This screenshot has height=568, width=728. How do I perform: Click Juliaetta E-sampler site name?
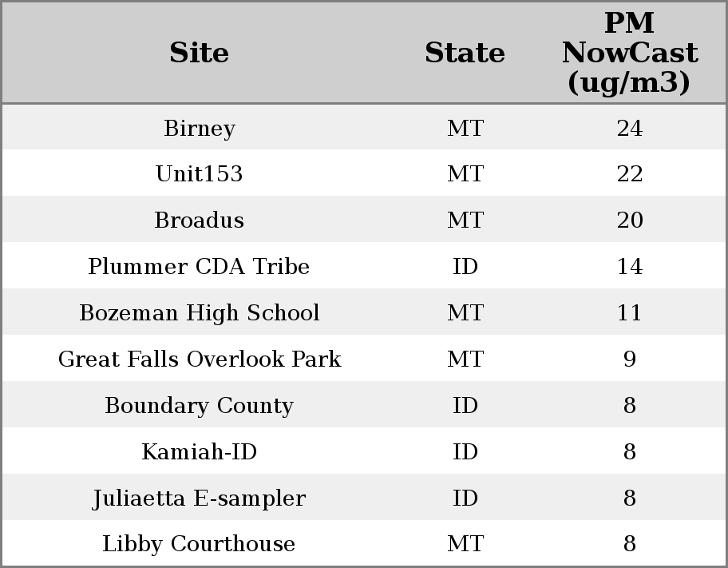pos(199,498)
